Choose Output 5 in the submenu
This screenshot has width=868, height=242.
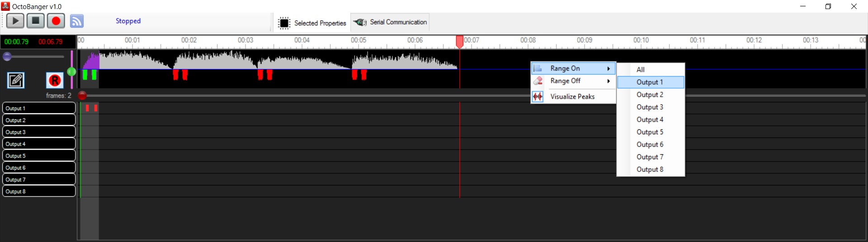tap(651, 132)
